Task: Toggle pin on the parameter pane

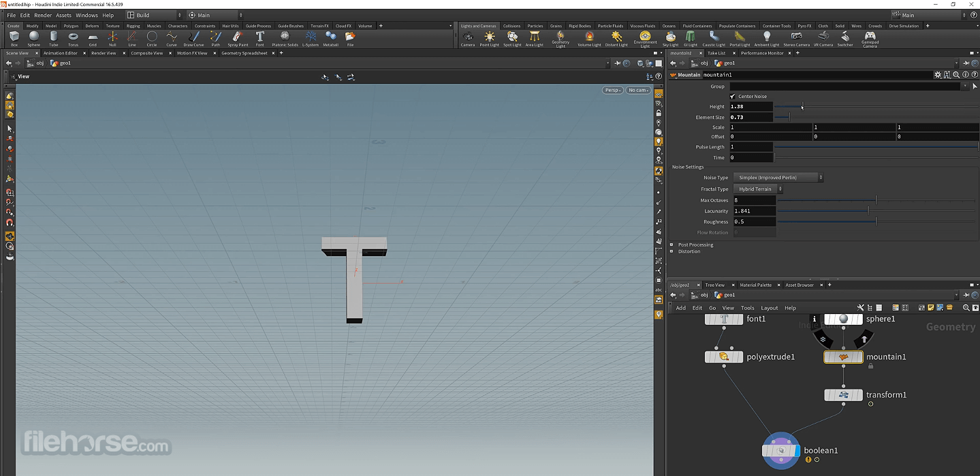Action: tap(966, 63)
